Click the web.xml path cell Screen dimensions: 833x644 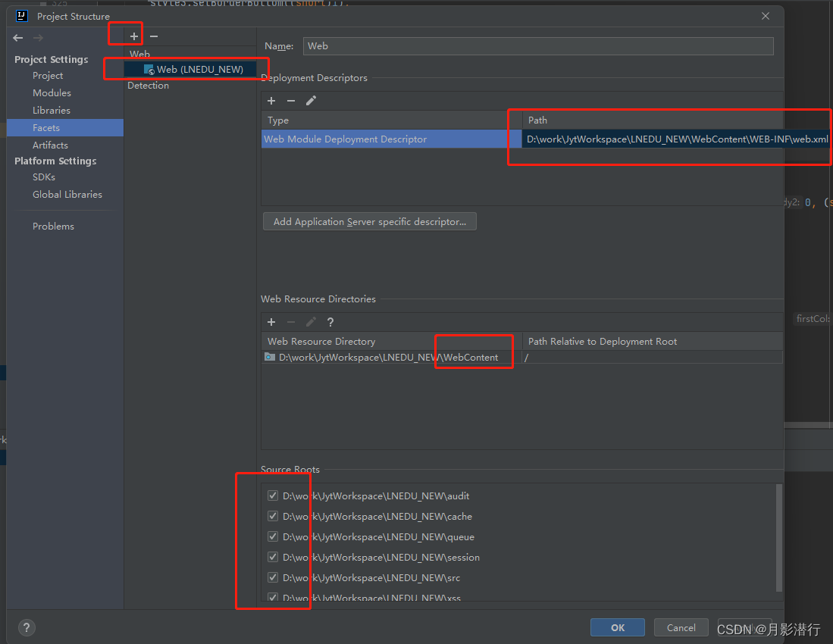click(677, 139)
